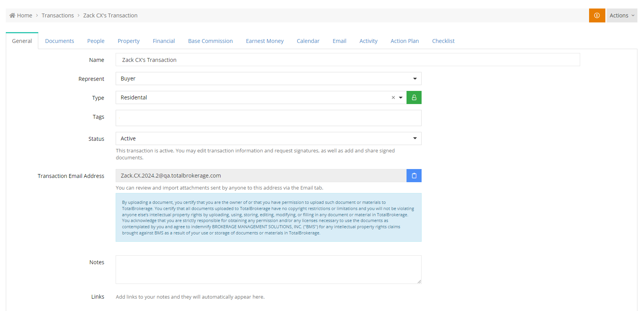644x311 pixels.
Task: Click the Transaction Email Address field
Action: click(x=261, y=176)
